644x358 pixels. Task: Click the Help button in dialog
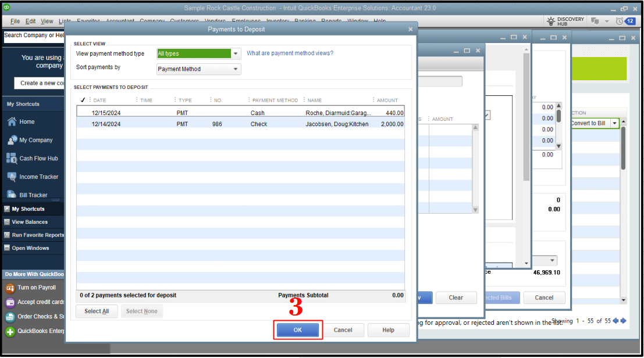tap(388, 330)
